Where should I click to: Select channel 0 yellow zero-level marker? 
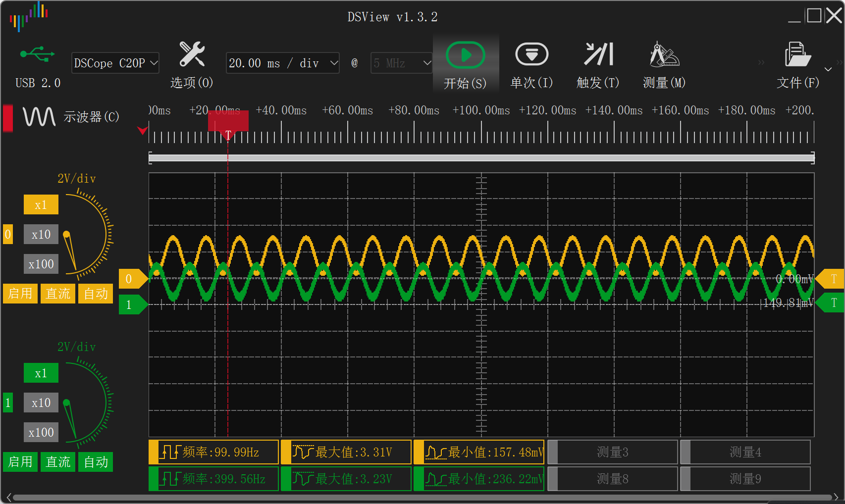click(133, 279)
